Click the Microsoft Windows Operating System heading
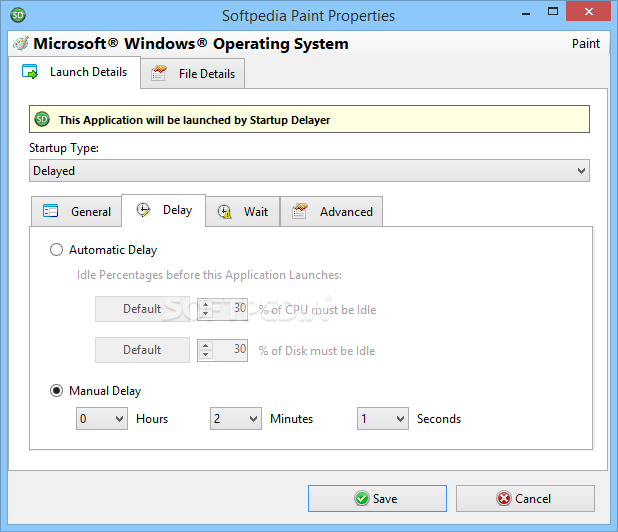The height and width of the screenshot is (532, 618). pyautogui.click(x=191, y=44)
